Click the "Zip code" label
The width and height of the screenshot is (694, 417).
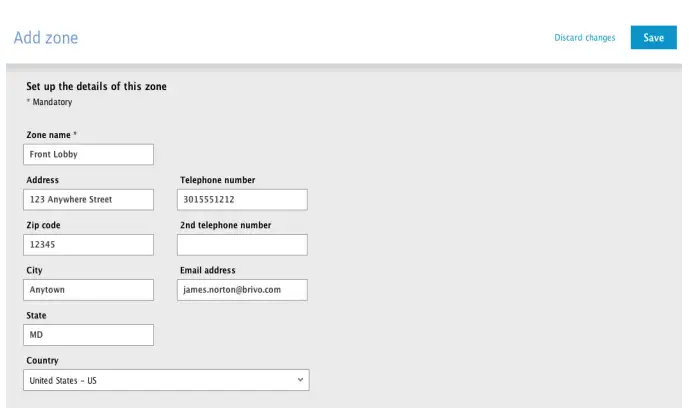43,225
